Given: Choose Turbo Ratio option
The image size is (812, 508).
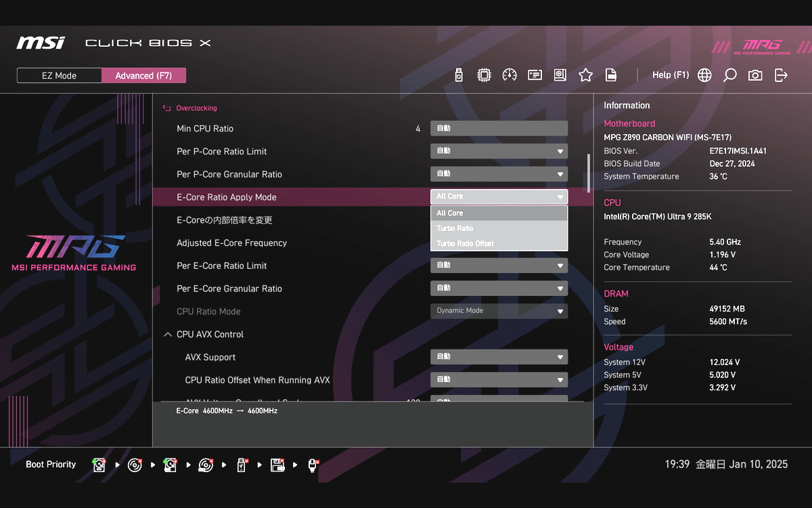Looking at the screenshot, I should [499, 228].
